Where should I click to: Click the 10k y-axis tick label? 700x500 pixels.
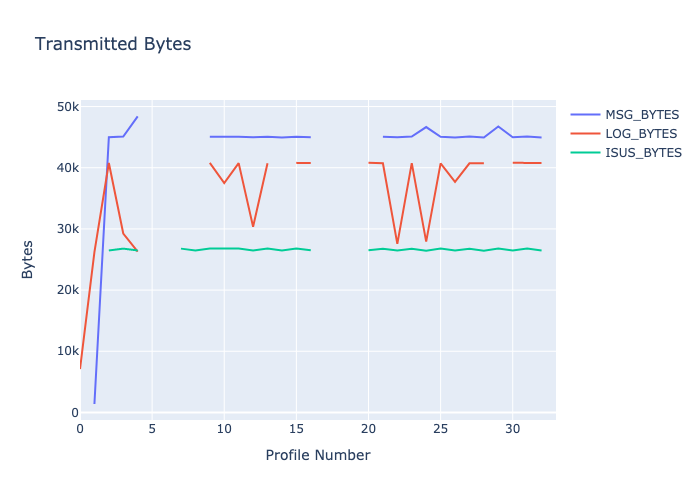68,351
